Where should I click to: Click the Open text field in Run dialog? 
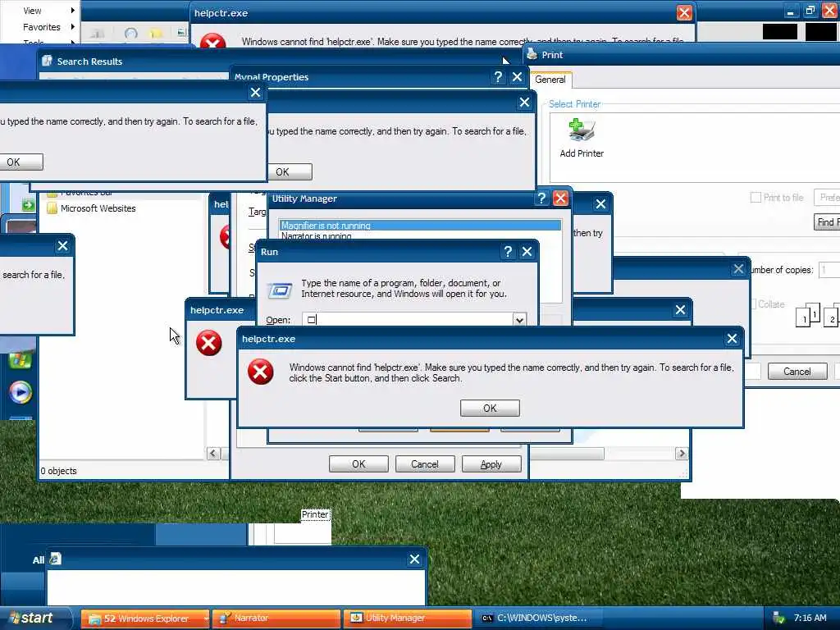(408, 320)
